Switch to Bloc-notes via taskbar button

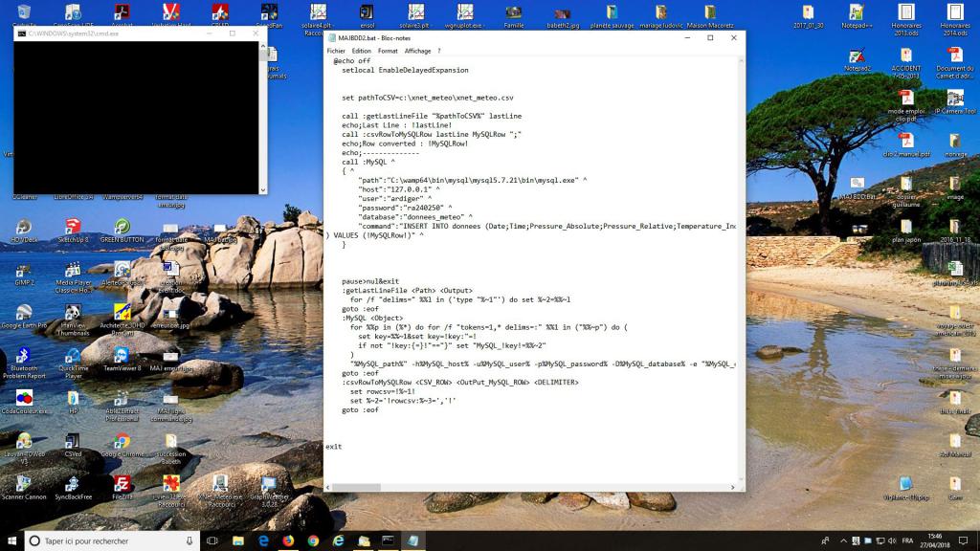[413, 540]
